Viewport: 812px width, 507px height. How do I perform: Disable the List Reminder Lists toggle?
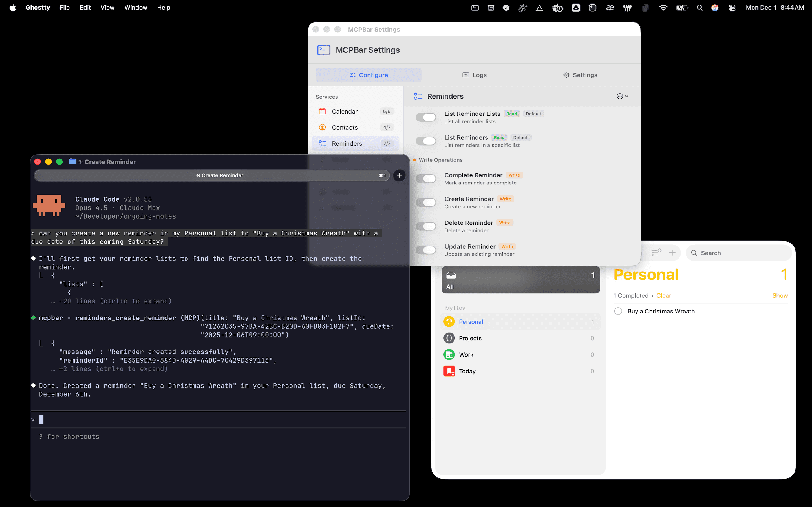pos(425,117)
